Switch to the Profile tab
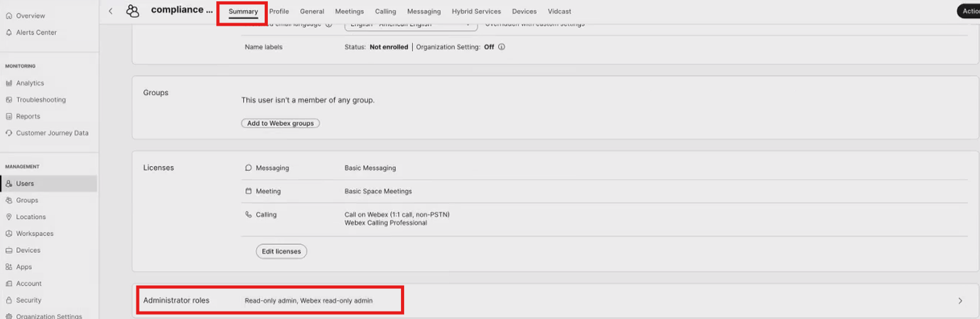The image size is (980, 319). (x=279, y=11)
